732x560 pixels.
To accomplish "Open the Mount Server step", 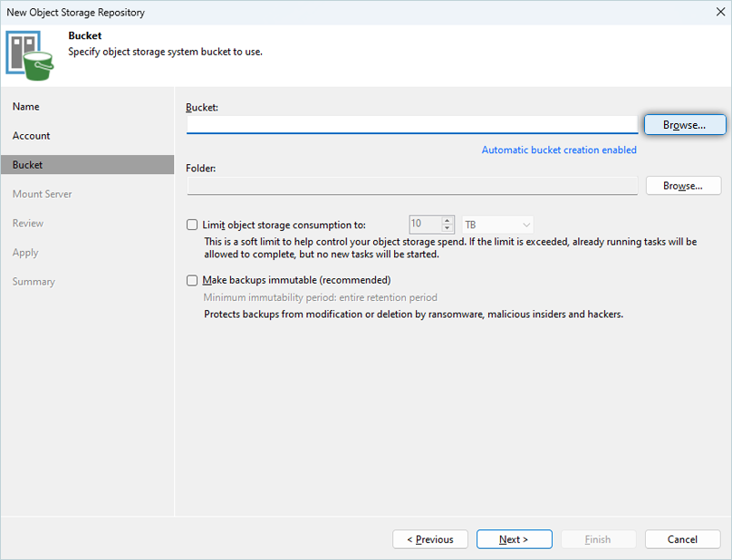I will [43, 194].
